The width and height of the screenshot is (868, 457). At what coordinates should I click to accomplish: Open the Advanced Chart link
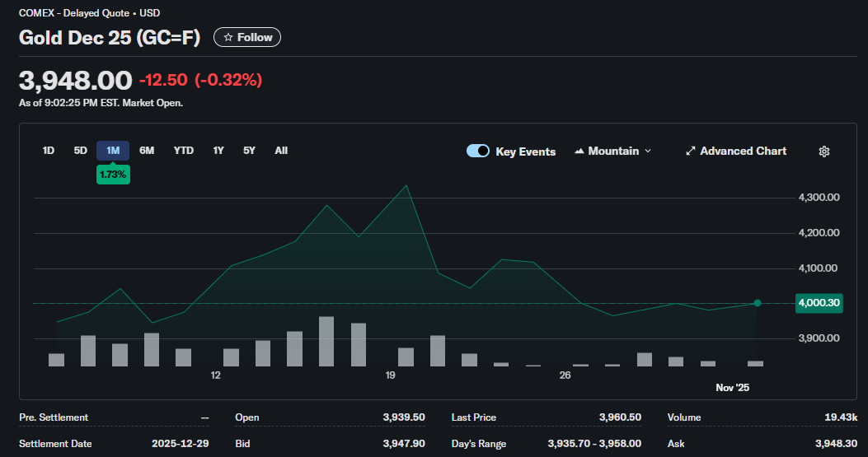tap(743, 152)
